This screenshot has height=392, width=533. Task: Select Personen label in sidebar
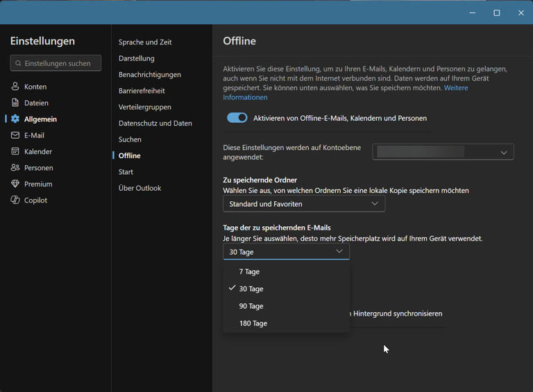tap(38, 168)
